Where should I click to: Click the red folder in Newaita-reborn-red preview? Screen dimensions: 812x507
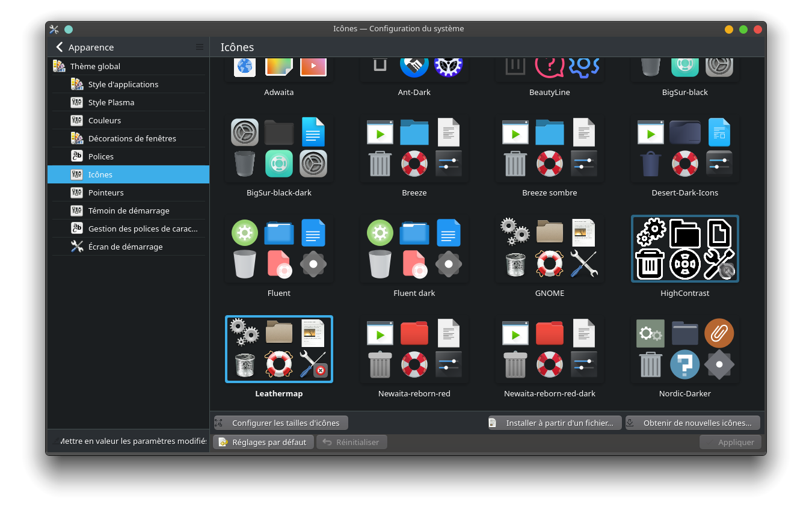pyautogui.click(x=414, y=333)
